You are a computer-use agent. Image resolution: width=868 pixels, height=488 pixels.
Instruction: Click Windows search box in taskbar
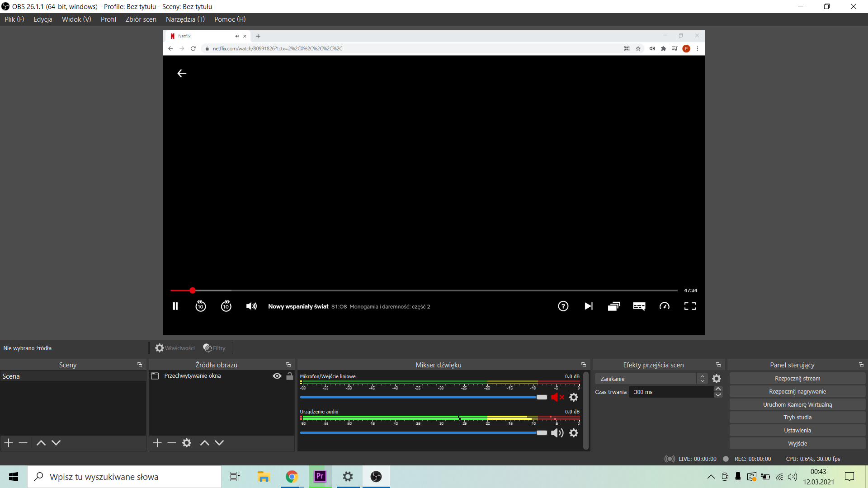(124, 477)
